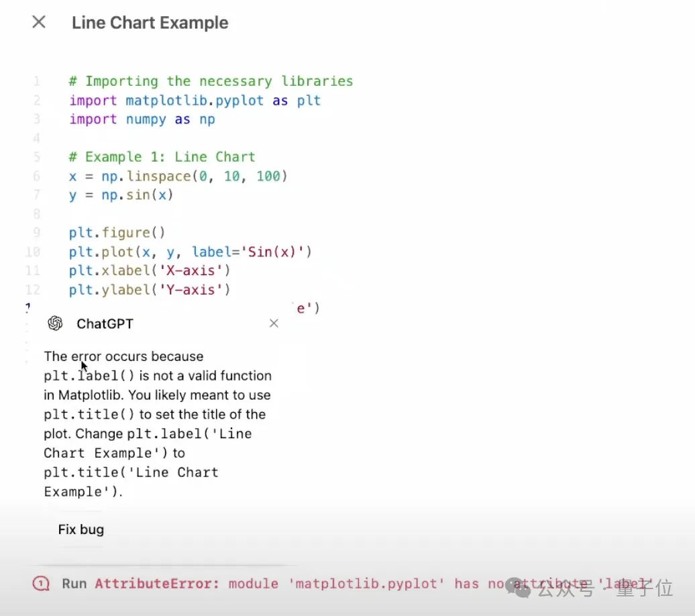
Task: Close the Line Chart Example canvas
Action: point(39,22)
